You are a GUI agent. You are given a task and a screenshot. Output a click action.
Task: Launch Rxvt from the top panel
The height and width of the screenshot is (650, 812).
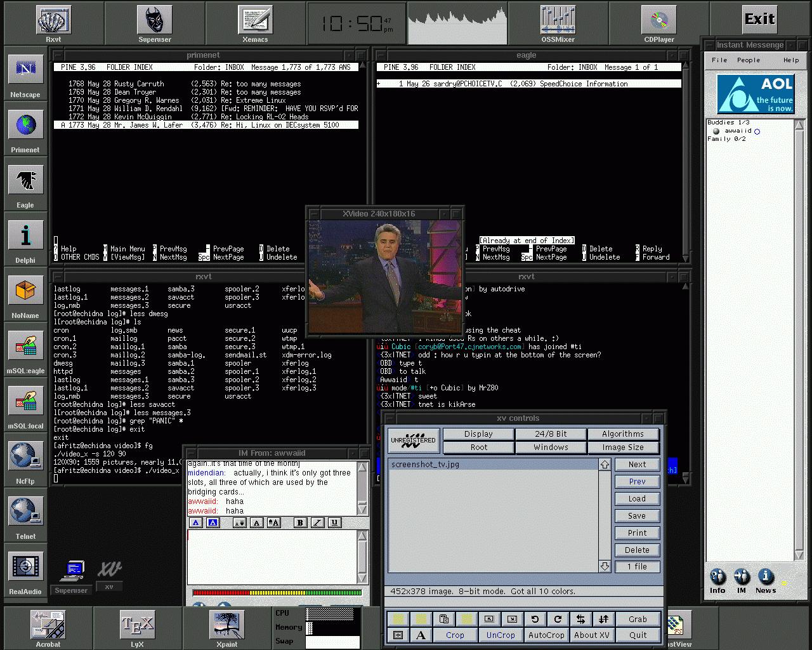[53, 21]
